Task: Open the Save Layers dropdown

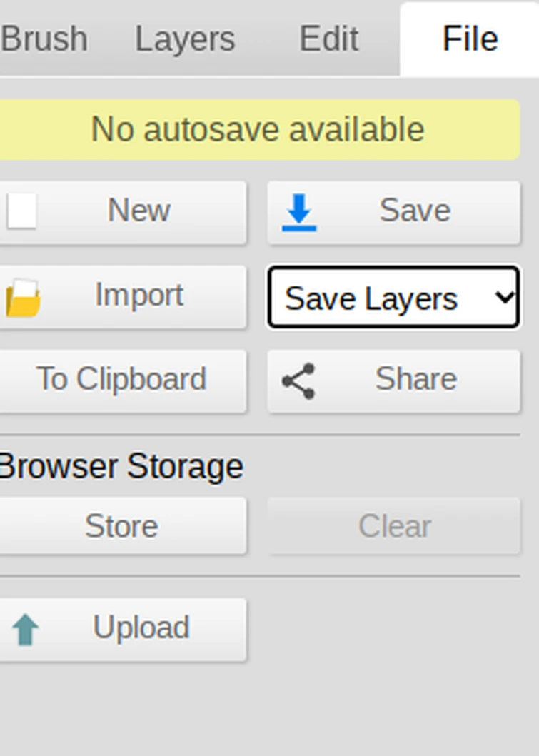Action: (393, 298)
